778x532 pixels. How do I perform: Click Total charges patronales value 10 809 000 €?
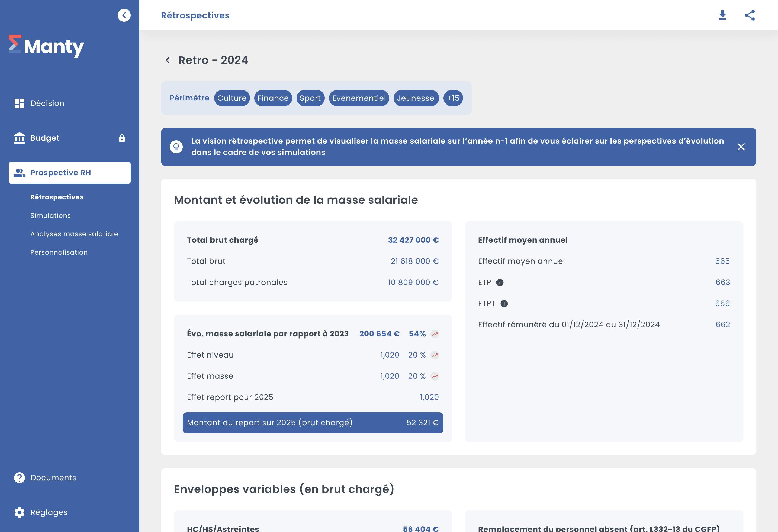pos(413,283)
